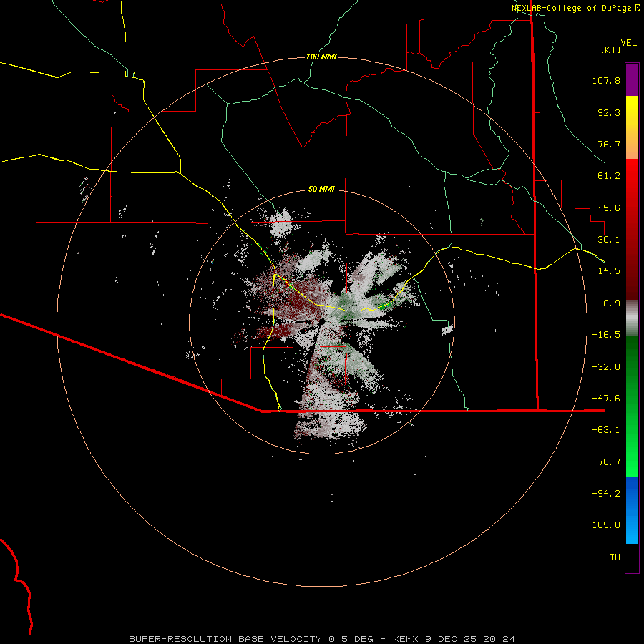The height and width of the screenshot is (644, 644).
Task: Click the -78.7 velocity scale value
Action: [606, 462]
